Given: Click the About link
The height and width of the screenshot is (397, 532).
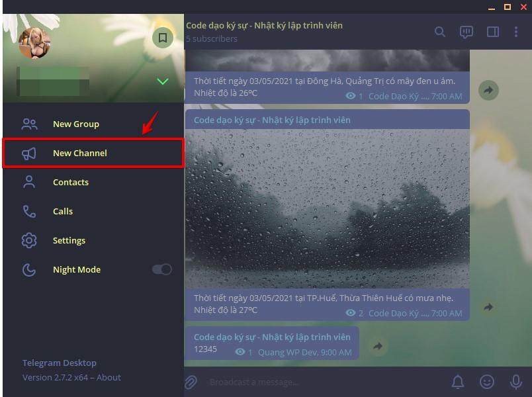Looking at the screenshot, I should tap(109, 377).
